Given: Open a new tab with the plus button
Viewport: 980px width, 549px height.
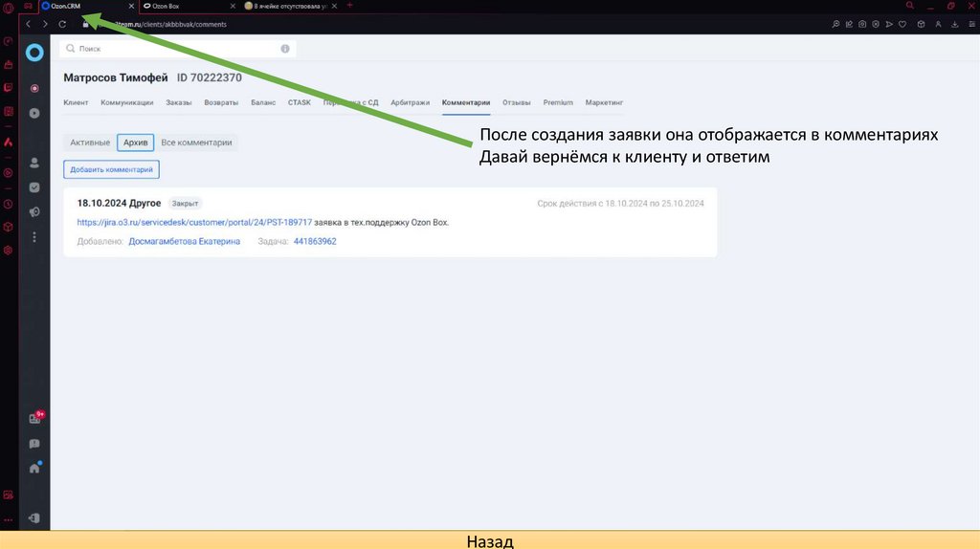Looking at the screenshot, I should click(x=349, y=6).
